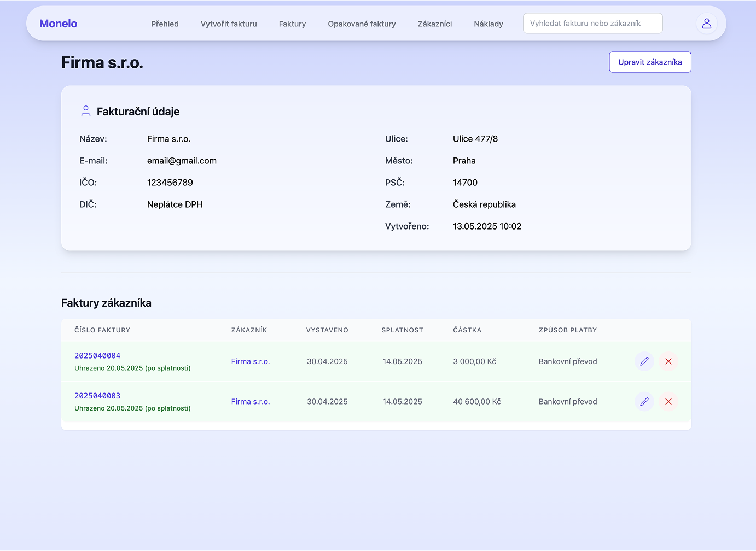Click the Firma s.r.o. page title
The image size is (756, 551).
tap(102, 62)
